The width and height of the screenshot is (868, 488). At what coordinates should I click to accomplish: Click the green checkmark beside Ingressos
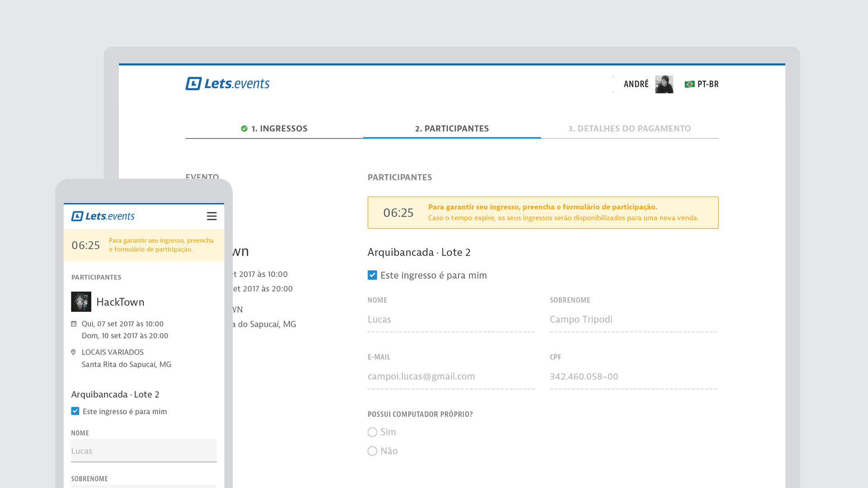(244, 129)
